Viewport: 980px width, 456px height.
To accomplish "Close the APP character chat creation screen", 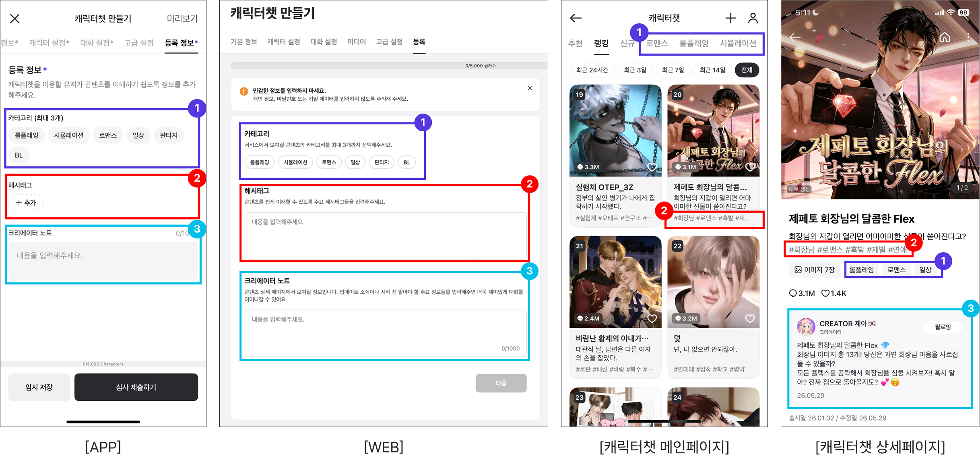I will tap(15, 19).
